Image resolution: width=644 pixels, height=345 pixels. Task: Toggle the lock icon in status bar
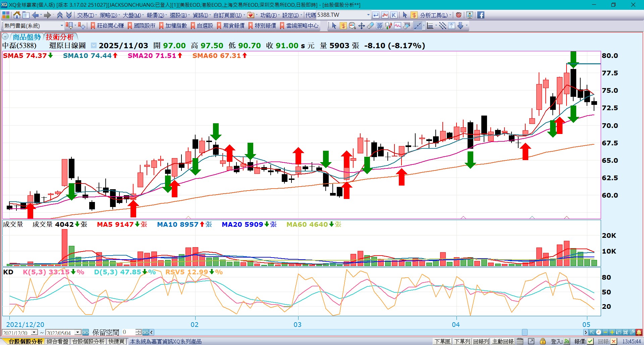542,341
